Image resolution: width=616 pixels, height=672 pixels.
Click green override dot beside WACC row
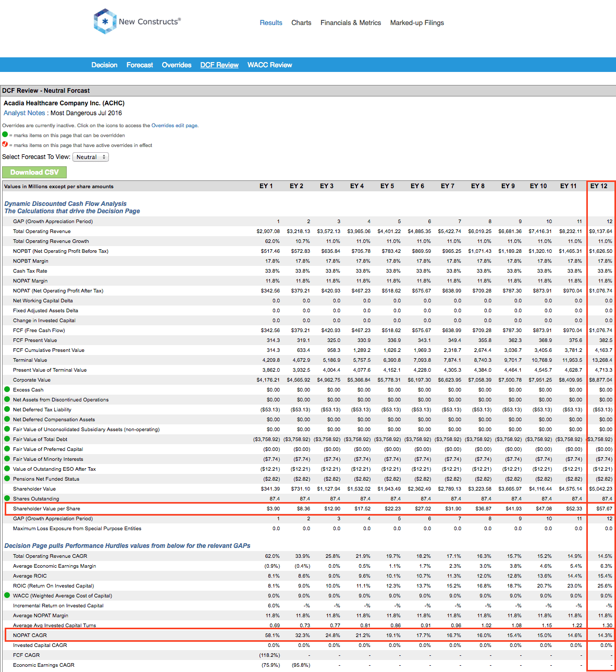7,595
